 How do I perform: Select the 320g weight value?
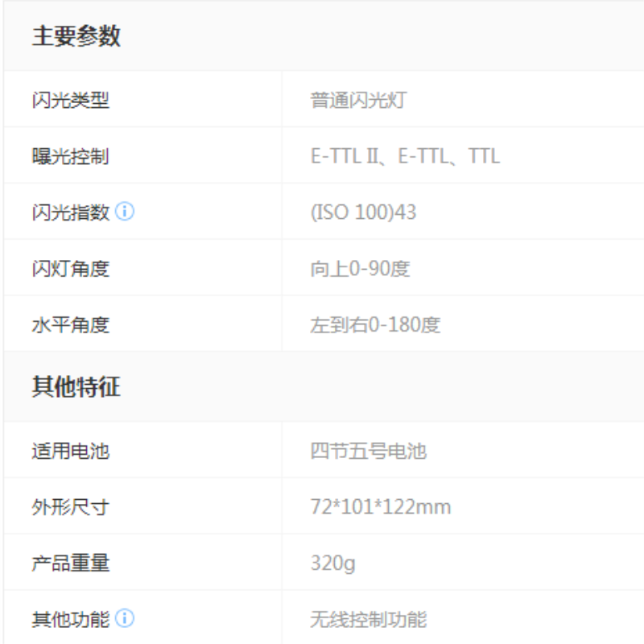pos(332,563)
